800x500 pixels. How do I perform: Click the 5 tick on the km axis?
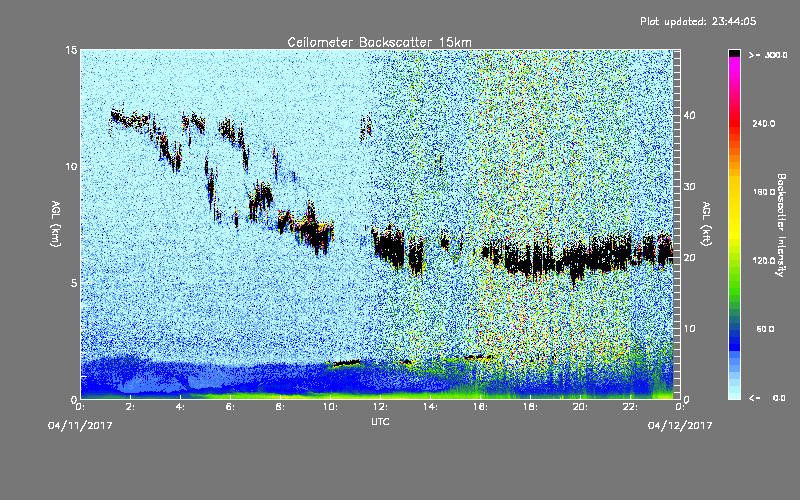tap(74, 283)
